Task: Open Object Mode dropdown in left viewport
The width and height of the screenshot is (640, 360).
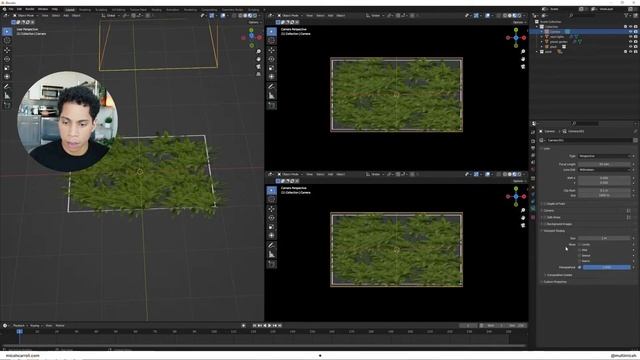Action: coord(25,16)
